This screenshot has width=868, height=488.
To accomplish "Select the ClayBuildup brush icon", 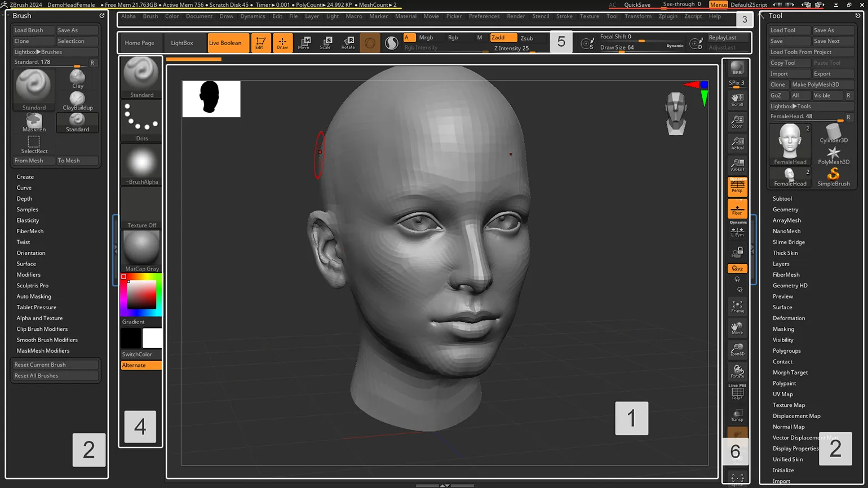I will click(x=78, y=100).
